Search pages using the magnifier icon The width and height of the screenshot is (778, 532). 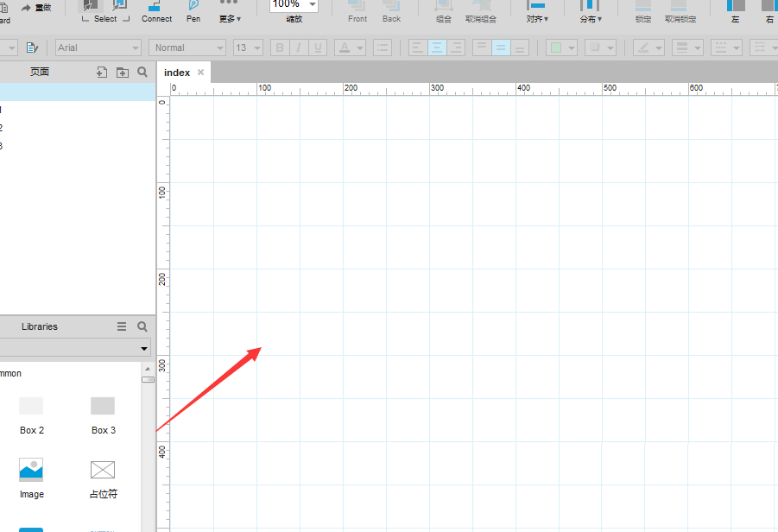pos(142,73)
